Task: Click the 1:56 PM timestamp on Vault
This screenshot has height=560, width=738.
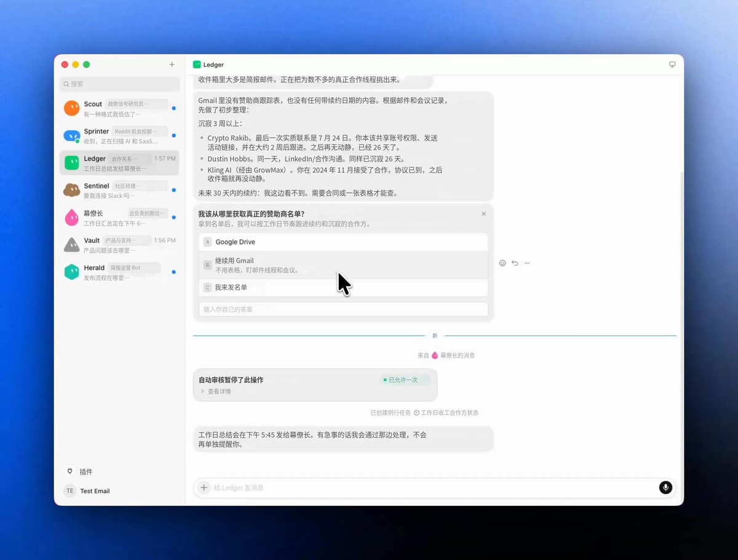Action: pos(165,240)
